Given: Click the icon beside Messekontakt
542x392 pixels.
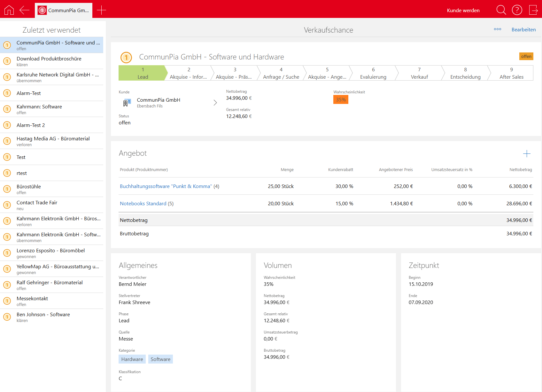Looking at the screenshot, I should [x=7, y=301].
